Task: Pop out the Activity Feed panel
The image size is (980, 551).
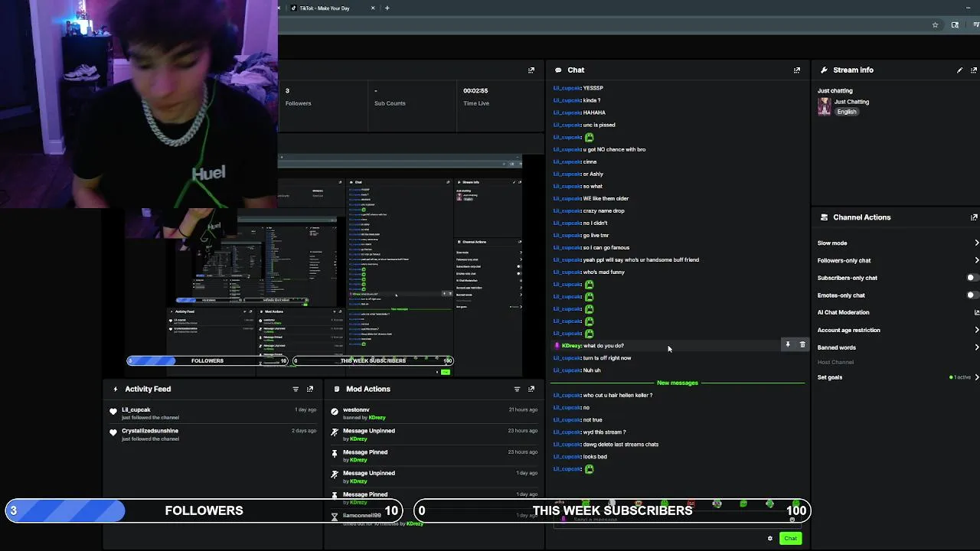Action: click(310, 389)
